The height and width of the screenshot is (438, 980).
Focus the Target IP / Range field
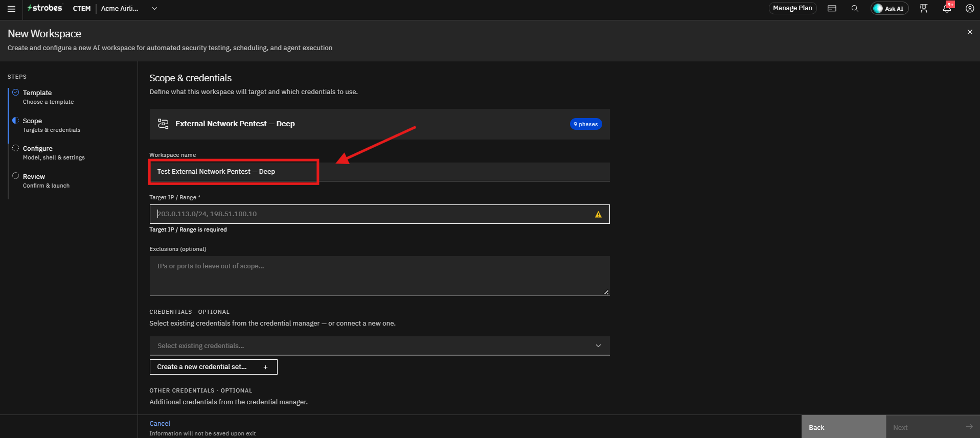[379, 214]
